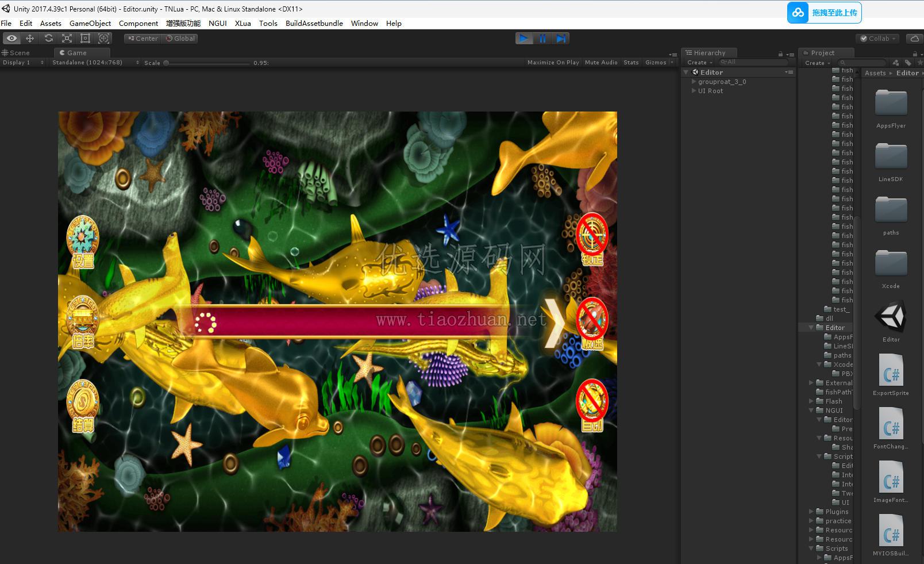Screen dimensions: 924x564
Task: Open the BuildAssetbundle menu
Action: click(x=314, y=24)
